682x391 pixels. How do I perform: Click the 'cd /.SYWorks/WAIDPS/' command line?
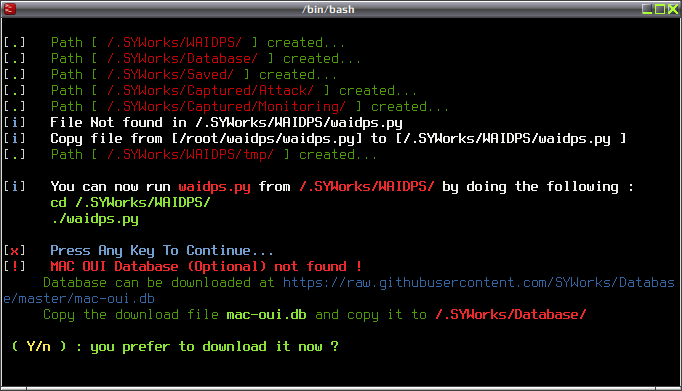tap(130, 203)
